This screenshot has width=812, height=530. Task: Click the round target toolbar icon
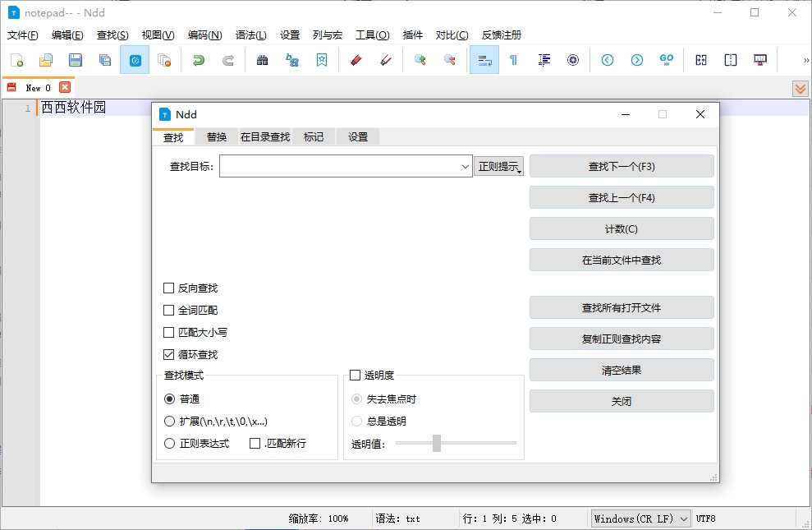pos(573,60)
